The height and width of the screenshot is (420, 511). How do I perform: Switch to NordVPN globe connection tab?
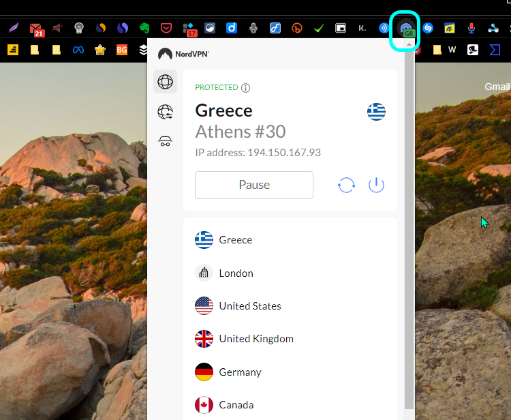coord(166,82)
